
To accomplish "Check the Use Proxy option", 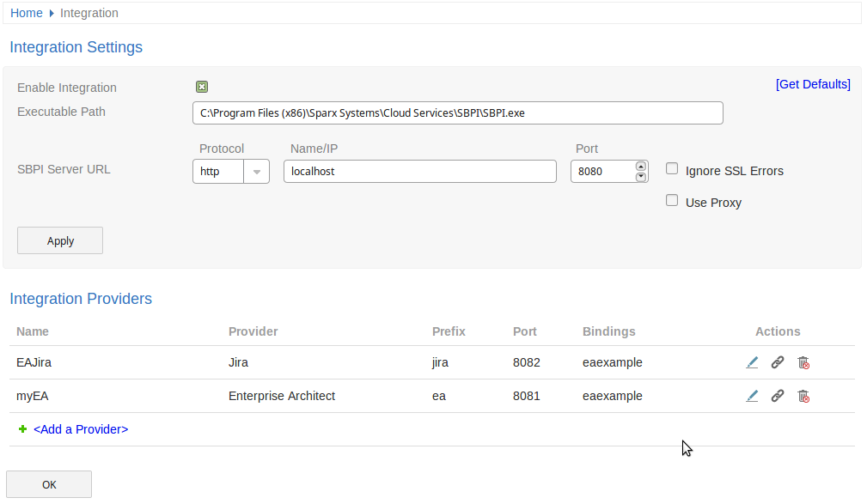I will coord(672,200).
